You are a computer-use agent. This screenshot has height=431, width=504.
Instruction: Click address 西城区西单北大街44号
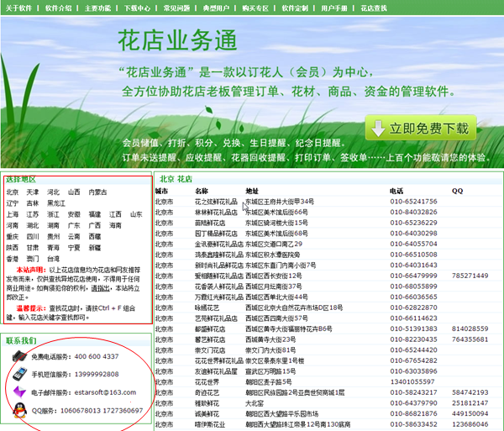pyautogui.click(x=276, y=297)
